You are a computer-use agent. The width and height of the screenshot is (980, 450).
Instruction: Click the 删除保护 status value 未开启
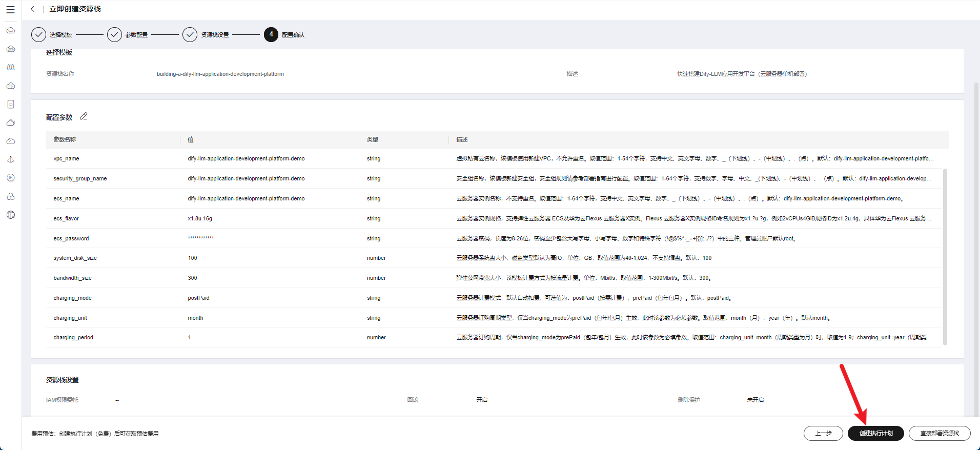756,400
